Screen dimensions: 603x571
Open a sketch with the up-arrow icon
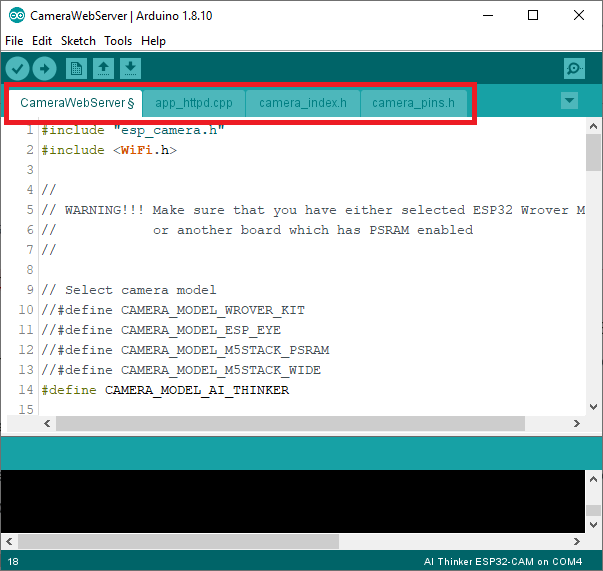(103, 69)
